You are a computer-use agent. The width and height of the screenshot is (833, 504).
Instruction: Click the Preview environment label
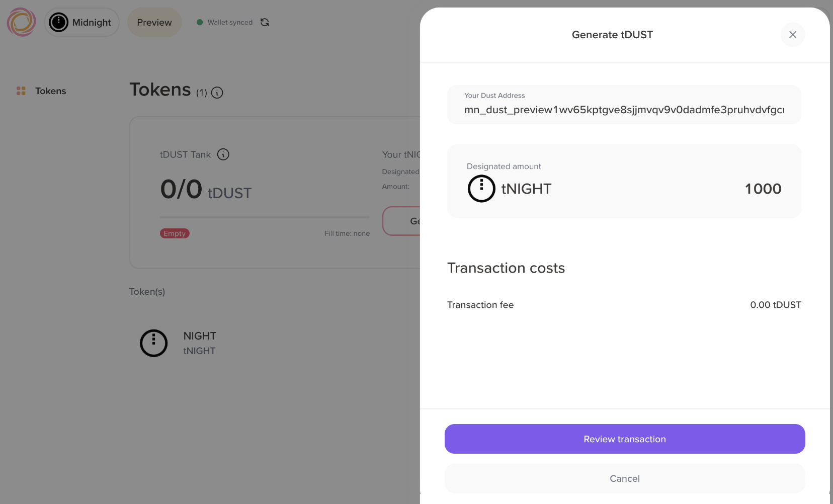pos(154,22)
